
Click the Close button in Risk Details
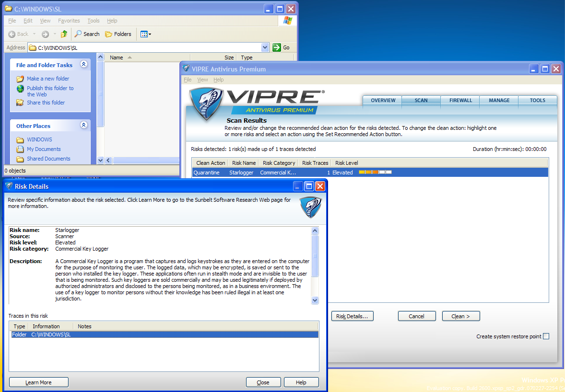tap(263, 382)
